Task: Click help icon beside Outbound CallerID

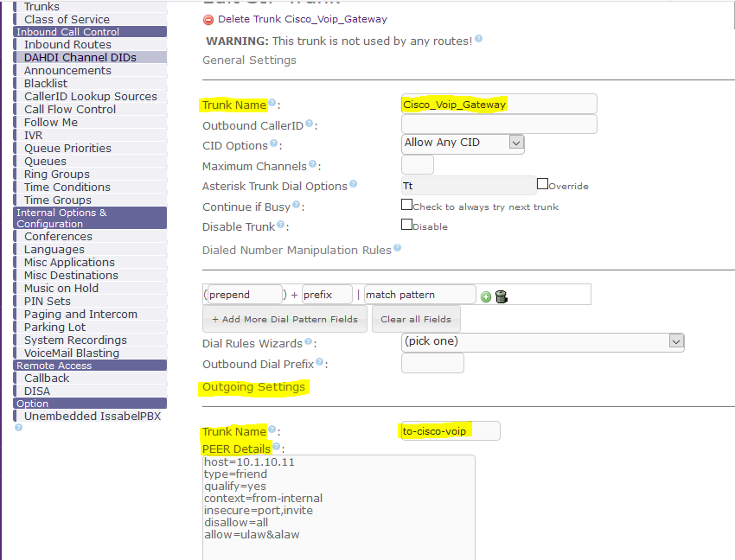Action: (309, 124)
